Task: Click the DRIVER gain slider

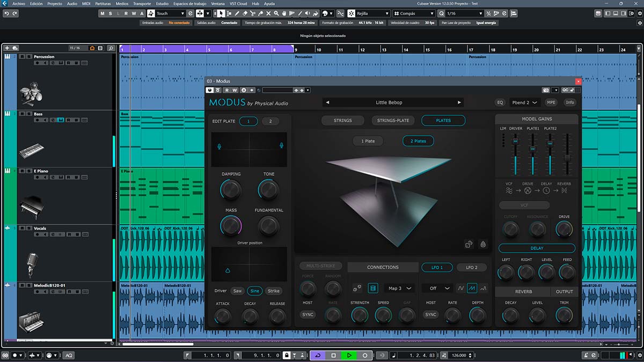Action: [x=515, y=154]
